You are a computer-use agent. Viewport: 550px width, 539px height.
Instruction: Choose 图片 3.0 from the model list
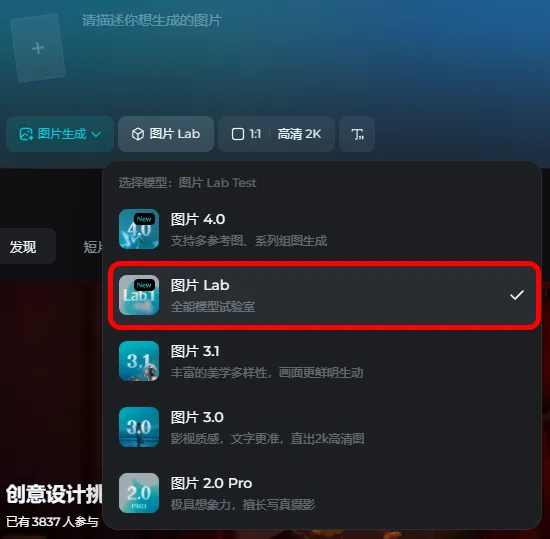point(324,427)
